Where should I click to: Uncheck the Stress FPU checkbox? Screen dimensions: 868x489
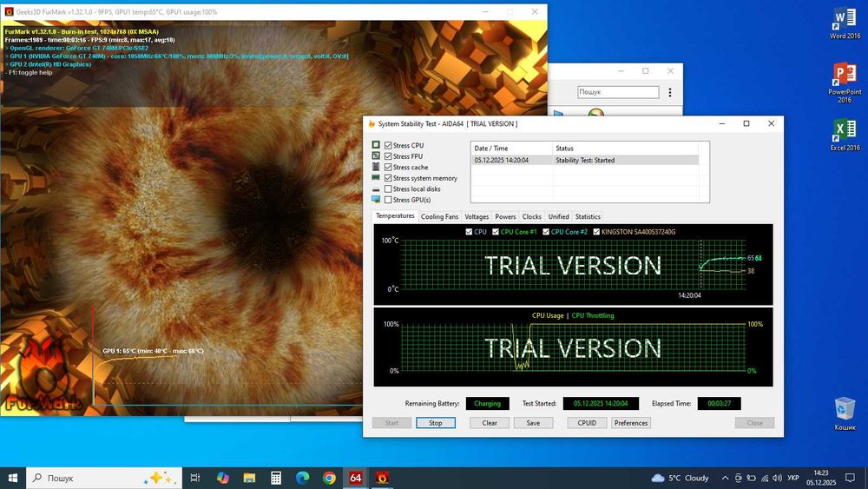coord(388,156)
